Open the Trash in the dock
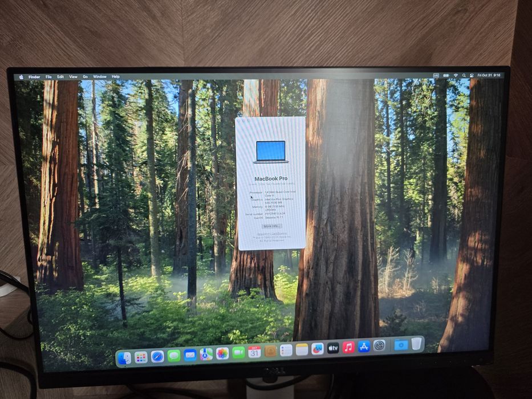 (416, 344)
